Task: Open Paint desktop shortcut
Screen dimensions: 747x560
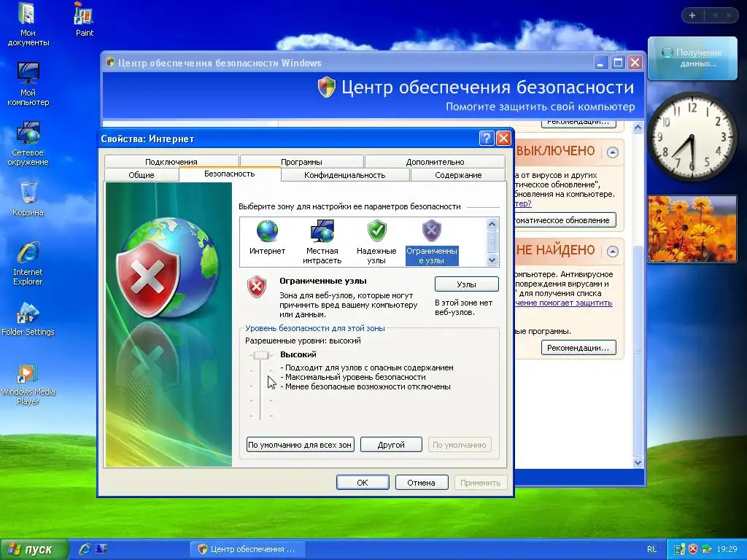Action: (x=85, y=20)
